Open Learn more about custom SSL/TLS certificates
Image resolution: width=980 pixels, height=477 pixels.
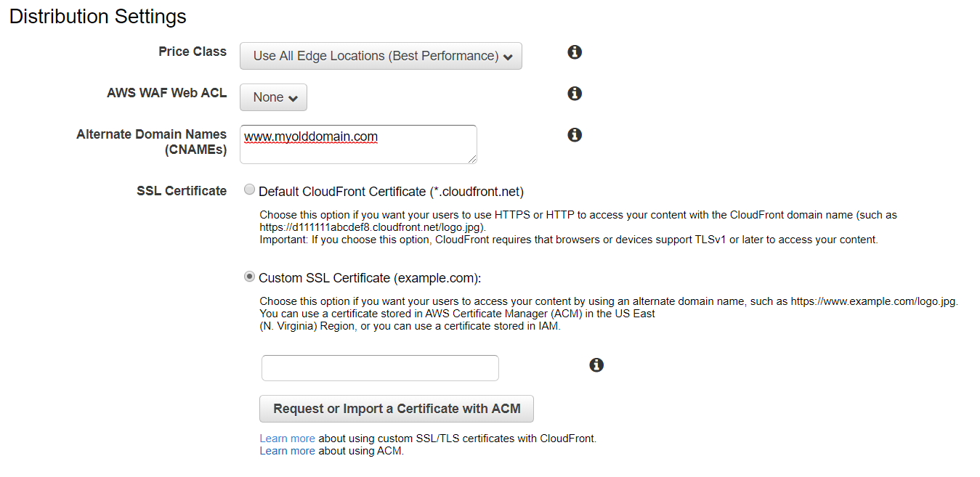tap(287, 438)
